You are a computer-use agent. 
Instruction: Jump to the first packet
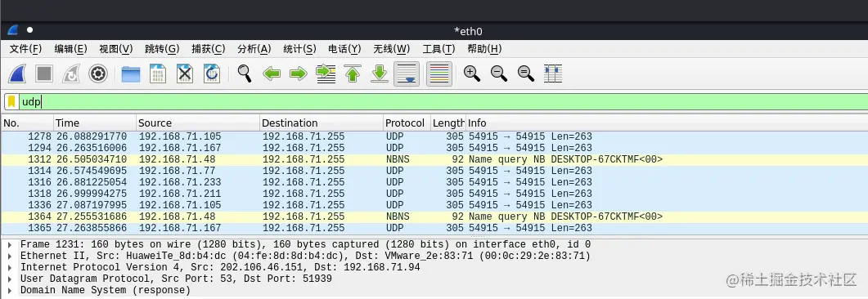pos(353,74)
